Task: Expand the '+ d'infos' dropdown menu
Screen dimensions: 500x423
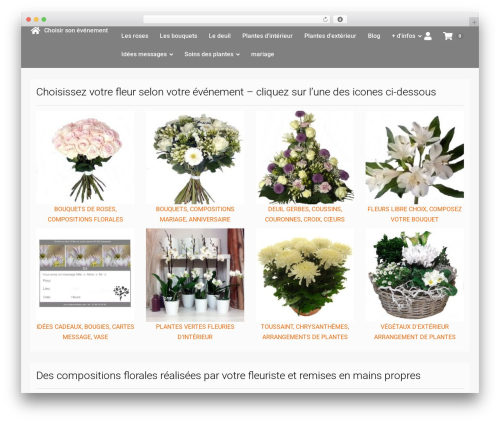Action: point(406,36)
